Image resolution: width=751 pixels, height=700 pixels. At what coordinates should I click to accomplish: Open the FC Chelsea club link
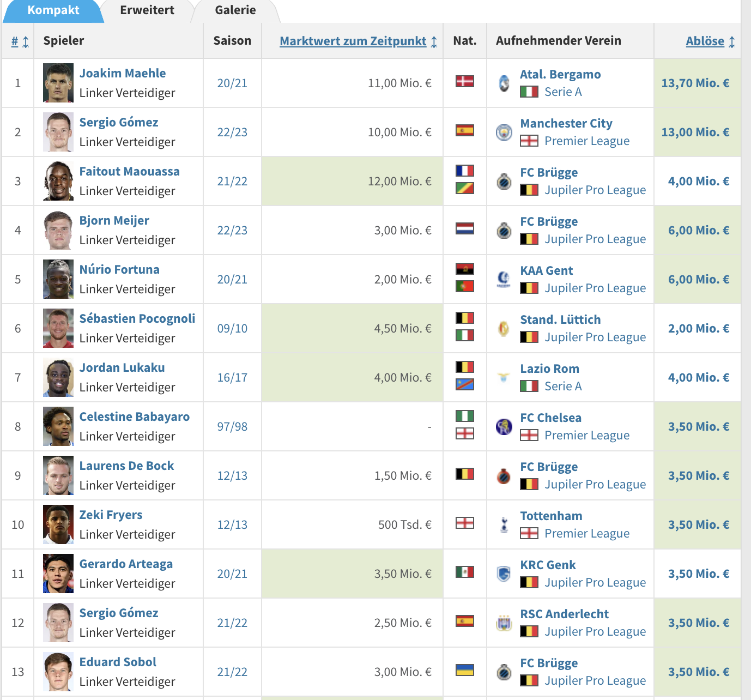pos(550,418)
